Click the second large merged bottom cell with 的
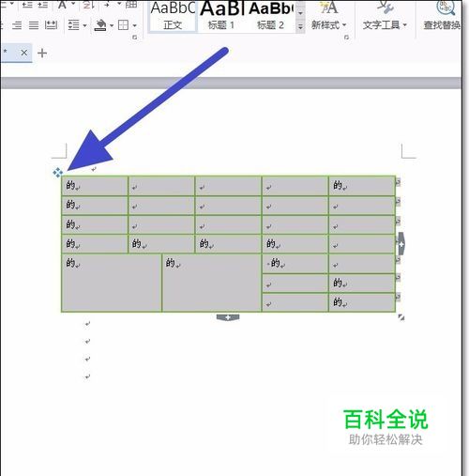 click(x=211, y=283)
